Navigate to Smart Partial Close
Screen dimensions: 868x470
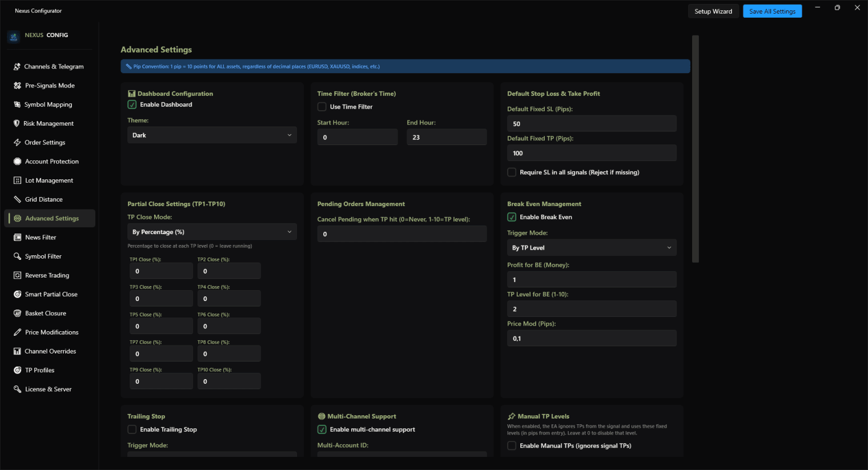click(x=50, y=295)
